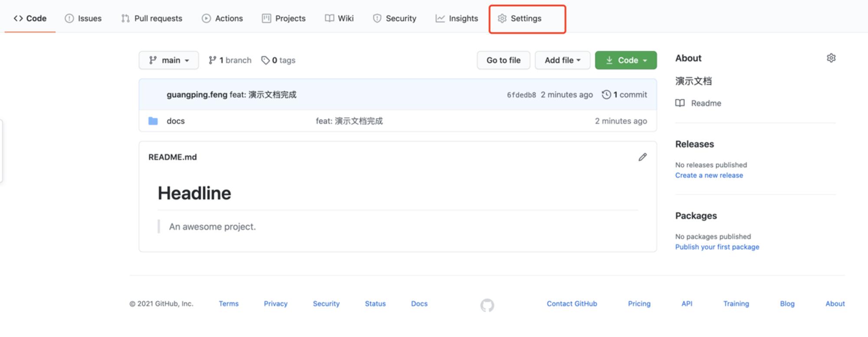Switch to the Projects tab
The image size is (868, 337).
(x=284, y=18)
